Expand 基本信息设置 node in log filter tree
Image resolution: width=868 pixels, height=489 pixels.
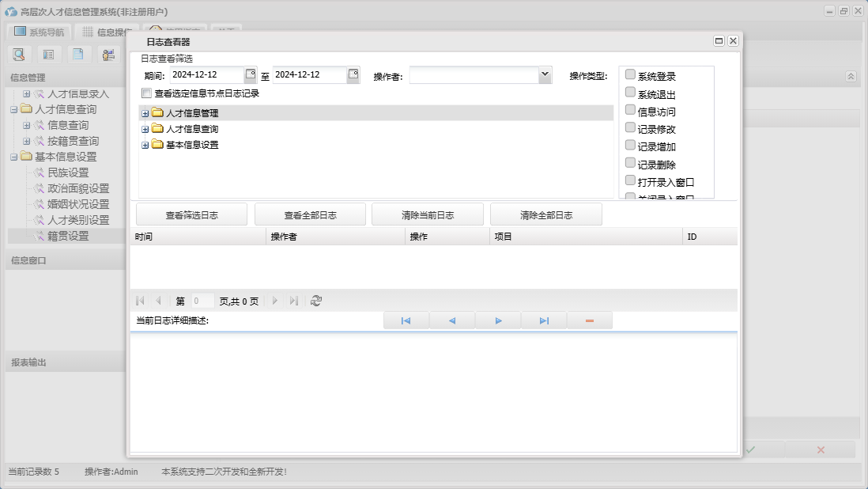pyautogui.click(x=145, y=145)
